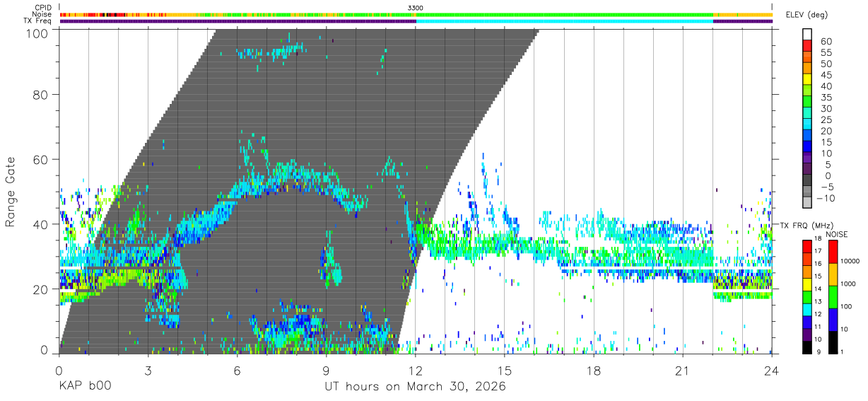Pick the light gray ELEV segment beside -10
The image size is (868, 401).
808,203
